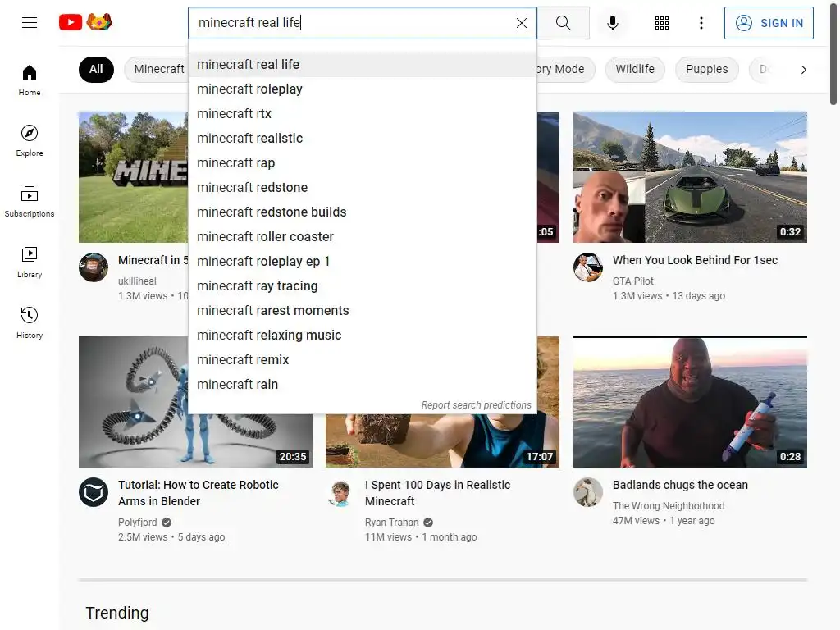Visit The Wrong Neighborhood channel name

click(x=669, y=506)
